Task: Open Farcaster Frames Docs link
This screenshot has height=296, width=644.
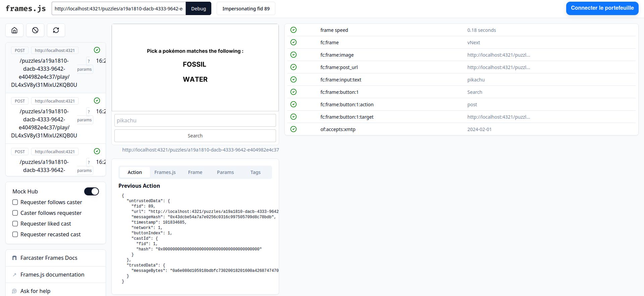Action: point(49,258)
